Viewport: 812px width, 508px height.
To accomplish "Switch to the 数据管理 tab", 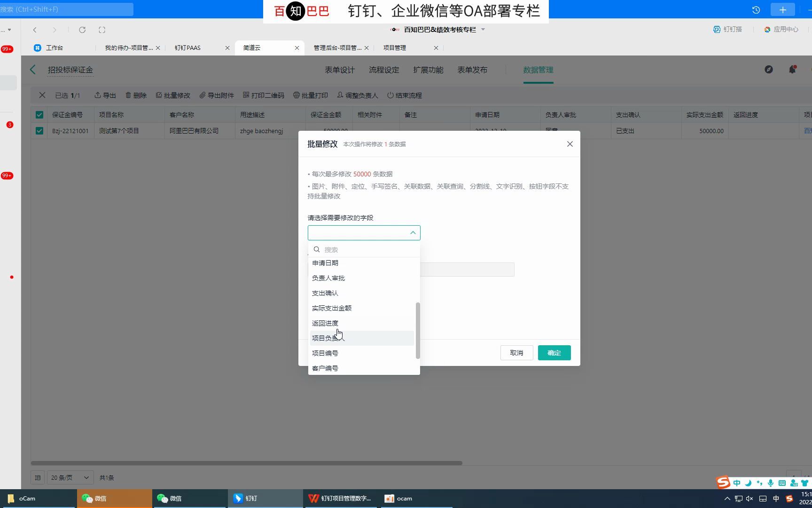I will 538,70.
